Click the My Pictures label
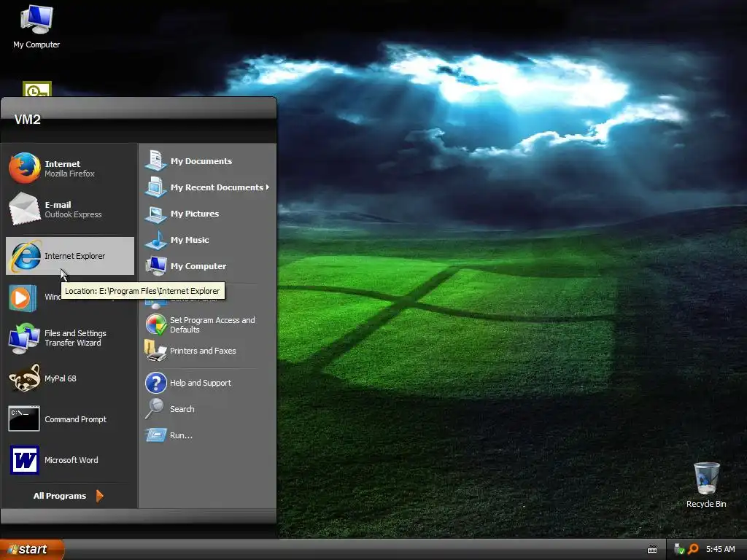 coord(194,214)
